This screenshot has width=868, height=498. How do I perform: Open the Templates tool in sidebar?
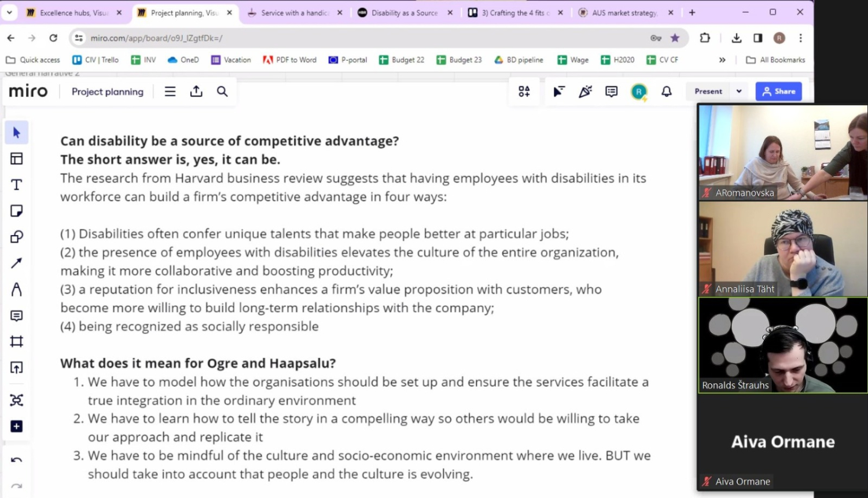[16, 159]
